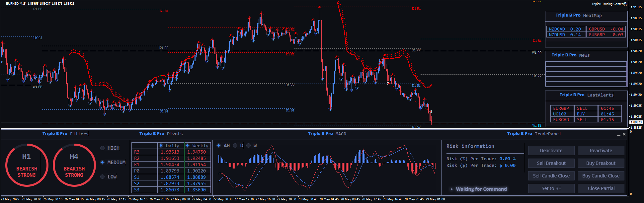Open the EURGBP SELL alert row
Viewport: 644px width, 203px height.
pyautogui.click(x=586, y=108)
